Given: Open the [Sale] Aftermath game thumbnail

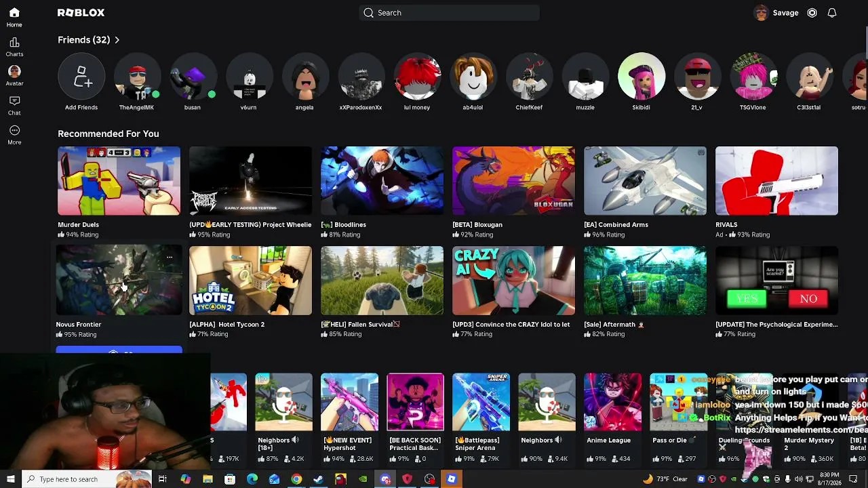Looking at the screenshot, I should [645, 281].
